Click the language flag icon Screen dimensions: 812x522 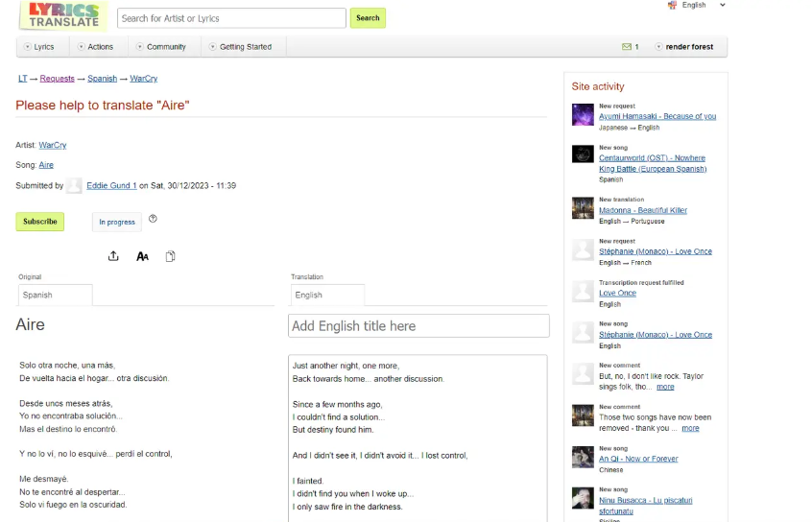click(672, 5)
